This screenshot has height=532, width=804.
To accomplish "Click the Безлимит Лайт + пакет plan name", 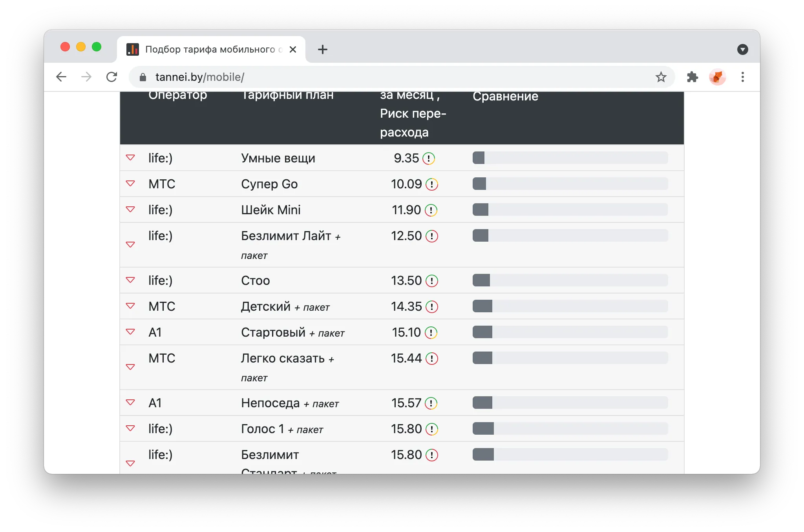I will pyautogui.click(x=291, y=245).
